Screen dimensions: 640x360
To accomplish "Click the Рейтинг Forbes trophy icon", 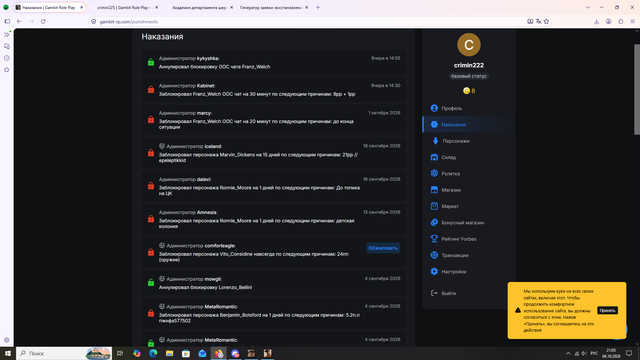I will [x=434, y=239].
